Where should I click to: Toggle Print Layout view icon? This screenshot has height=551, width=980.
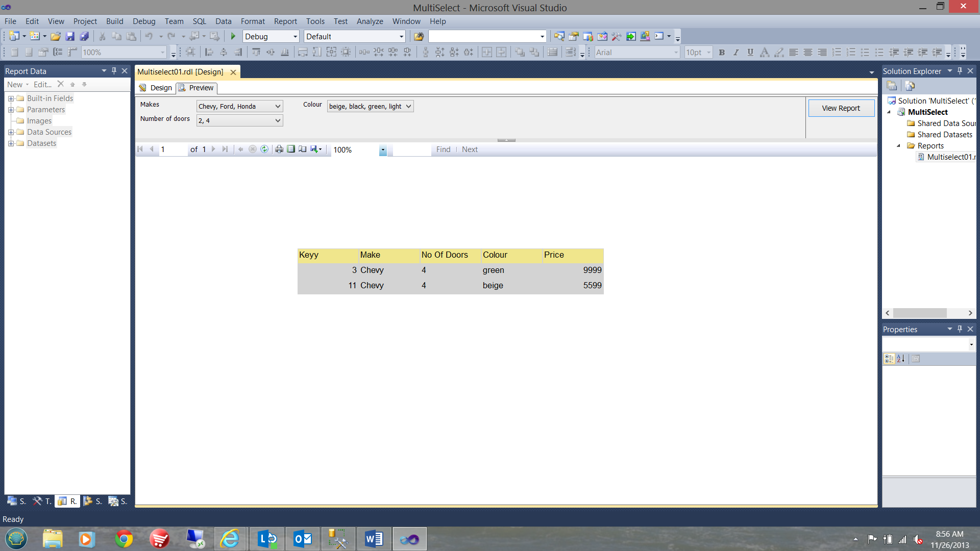291,149
